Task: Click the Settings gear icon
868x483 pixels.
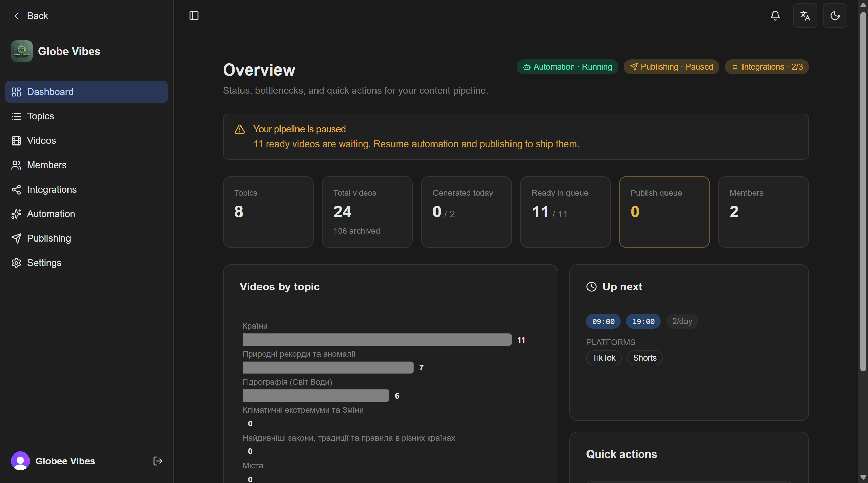Action: (x=16, y=263)
